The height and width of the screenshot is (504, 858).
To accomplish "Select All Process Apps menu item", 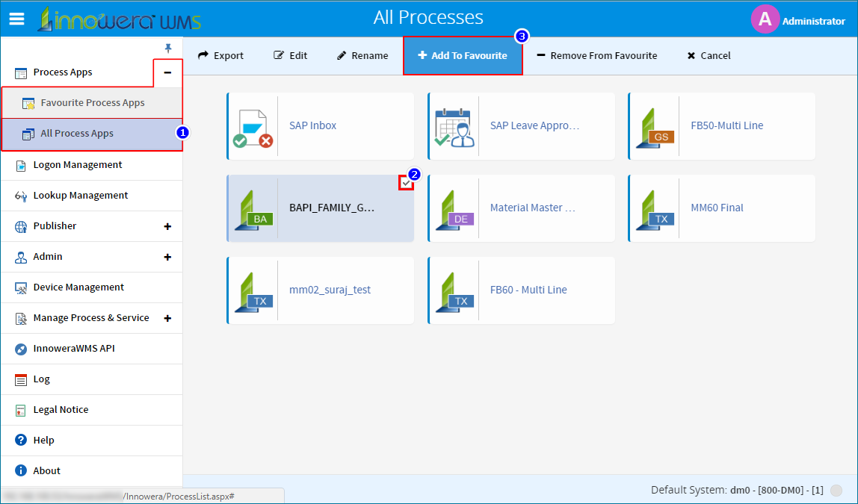I will pyautogui.click(x=92, y=134).
